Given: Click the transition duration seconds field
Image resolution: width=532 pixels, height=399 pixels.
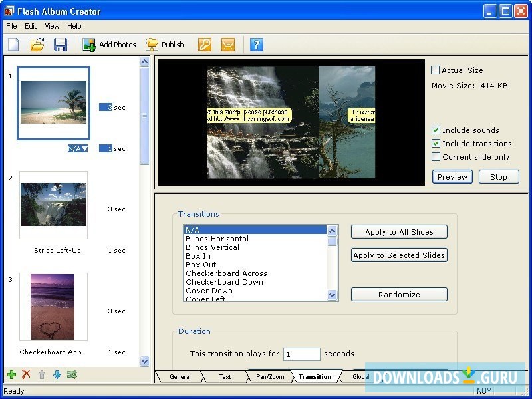Looking at the screenshot, I should coord(301,354).
